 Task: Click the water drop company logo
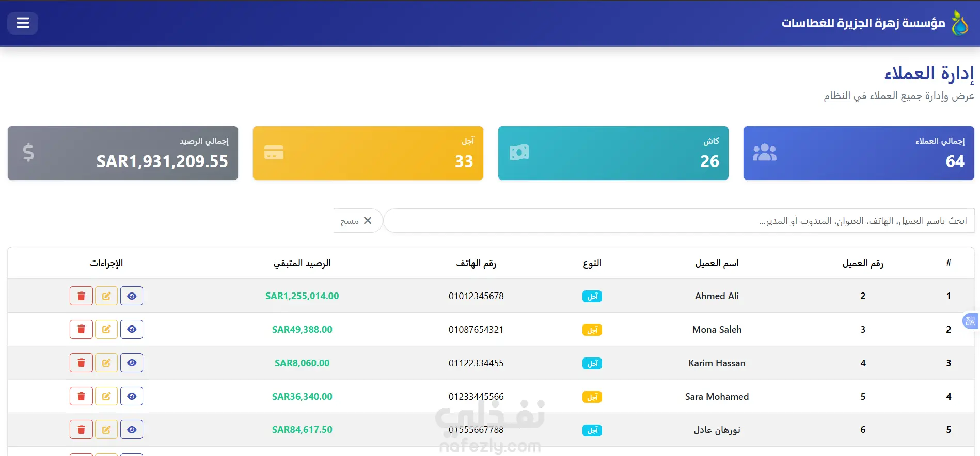960,23
